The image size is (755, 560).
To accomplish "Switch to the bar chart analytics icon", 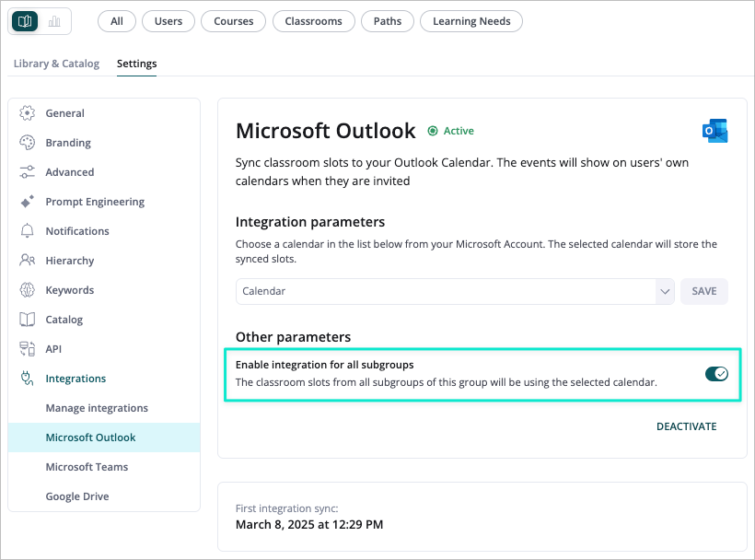I will (x=54, y=20).
